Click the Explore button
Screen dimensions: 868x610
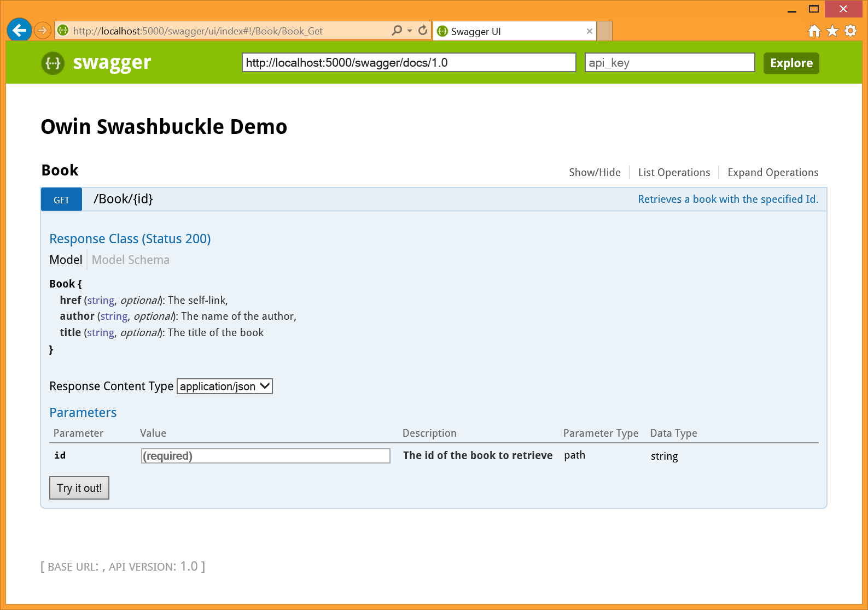point(791,63)
